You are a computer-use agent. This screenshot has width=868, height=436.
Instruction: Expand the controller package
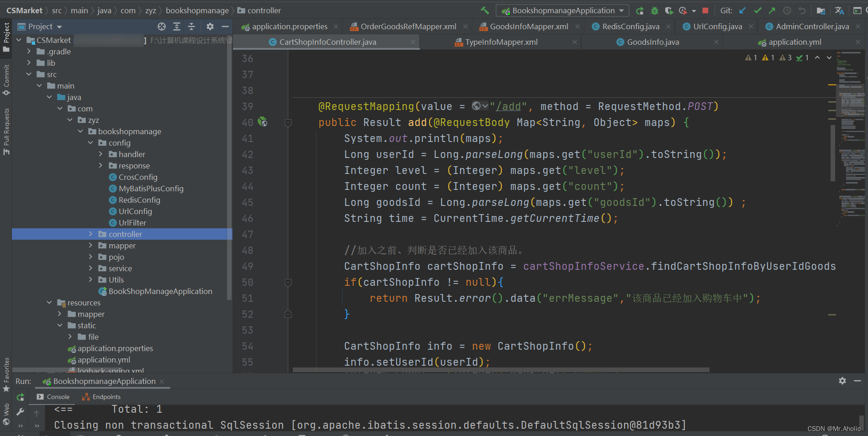(90, 234)
